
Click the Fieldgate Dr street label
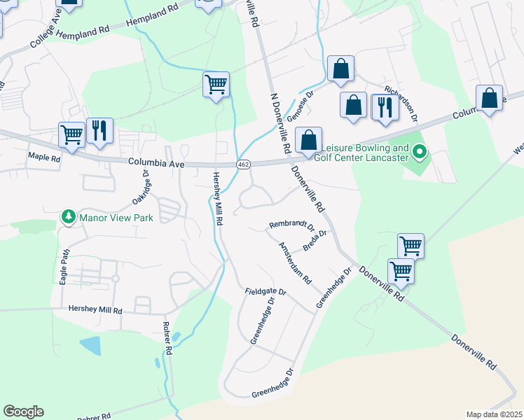tap(266, 291)
